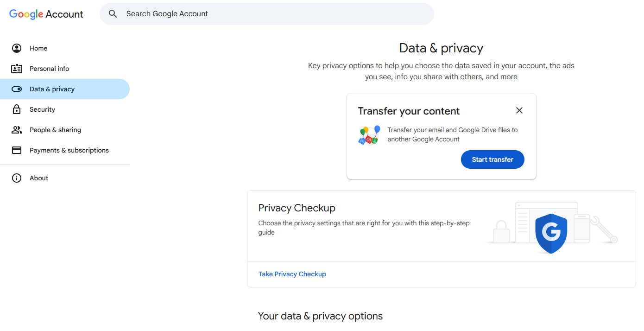Dismiss the Transfer your content card
This screenshot has width=644, height=331.
pos(519,110)
